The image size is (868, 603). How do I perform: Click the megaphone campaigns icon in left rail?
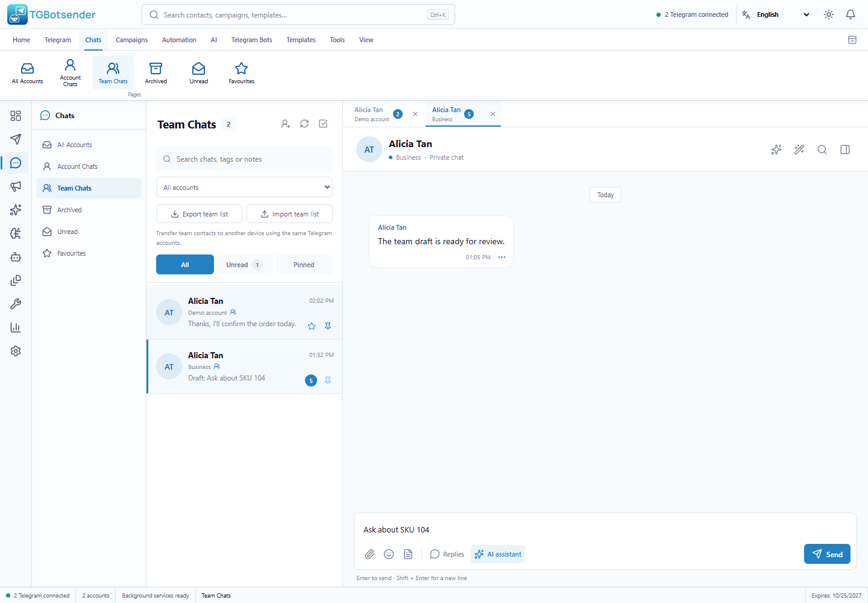pyautogui.click(x=16, y=186)
